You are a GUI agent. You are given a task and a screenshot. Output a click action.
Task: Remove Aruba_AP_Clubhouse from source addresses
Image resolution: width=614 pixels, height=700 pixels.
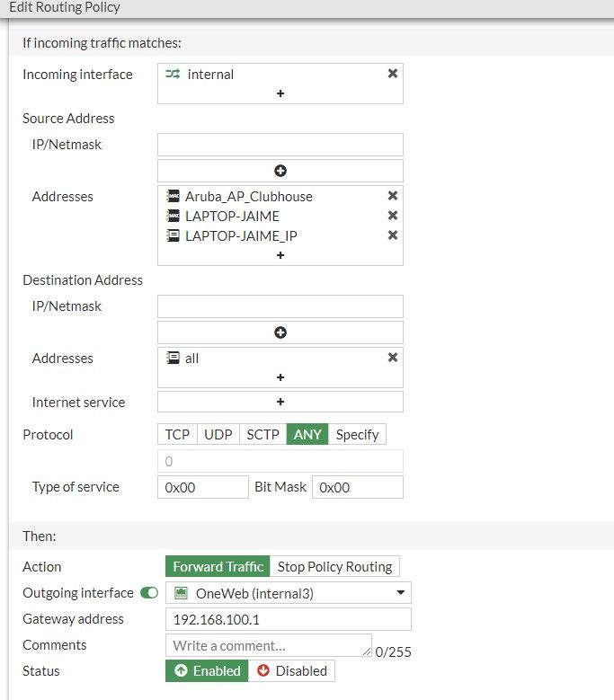click(393, 196)
